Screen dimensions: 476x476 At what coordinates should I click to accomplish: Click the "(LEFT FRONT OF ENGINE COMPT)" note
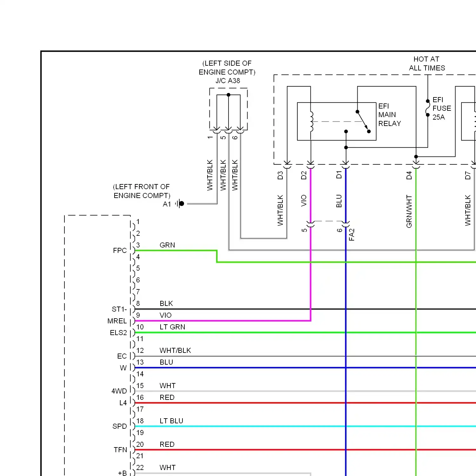142,191
